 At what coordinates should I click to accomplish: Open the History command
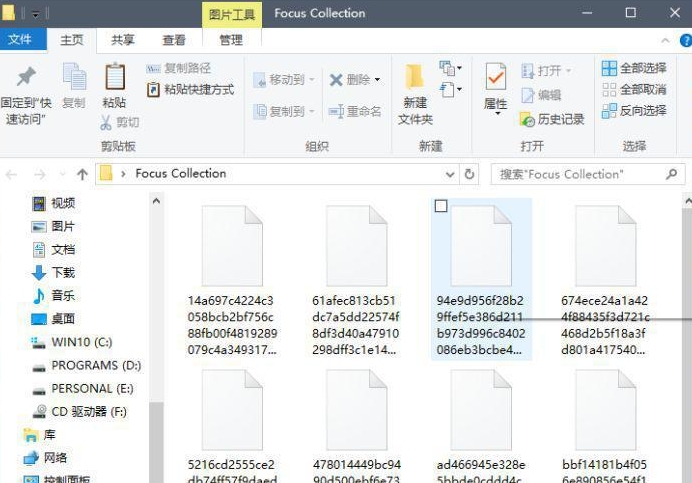click(x=552, y=119)
